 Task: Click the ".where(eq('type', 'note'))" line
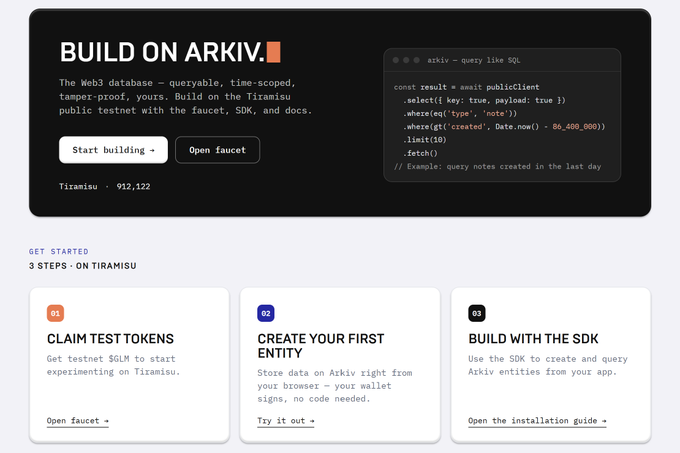(x=460, y=114)
